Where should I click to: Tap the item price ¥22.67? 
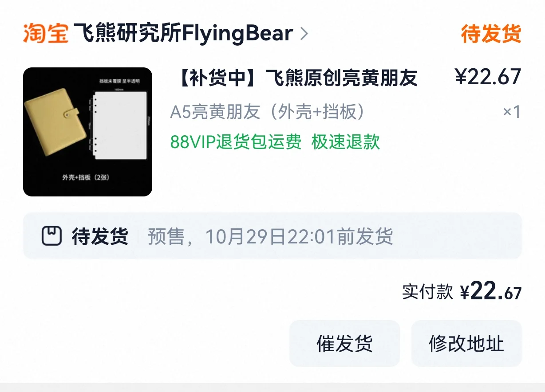click(x=488, y=77)
